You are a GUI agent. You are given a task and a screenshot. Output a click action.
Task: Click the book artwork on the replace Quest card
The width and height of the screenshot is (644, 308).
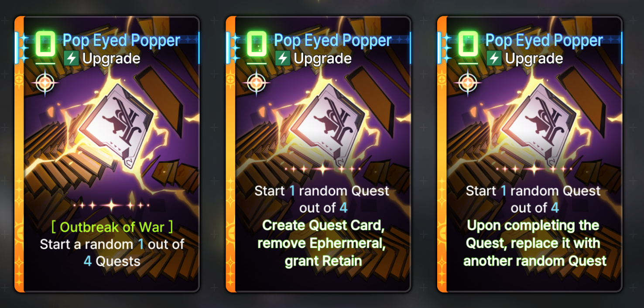(x=540, y=127)
